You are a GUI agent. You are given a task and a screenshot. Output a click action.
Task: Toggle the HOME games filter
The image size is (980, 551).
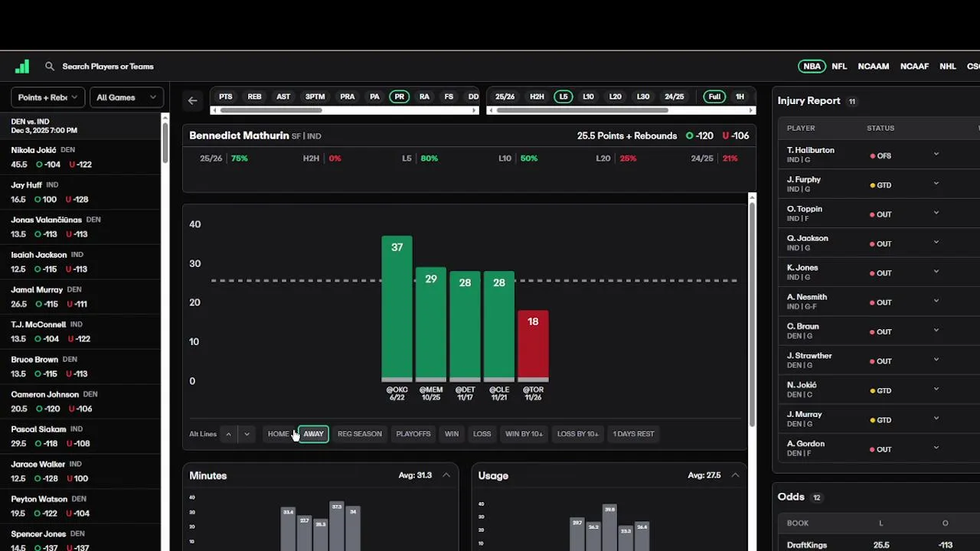pos(279,434)
